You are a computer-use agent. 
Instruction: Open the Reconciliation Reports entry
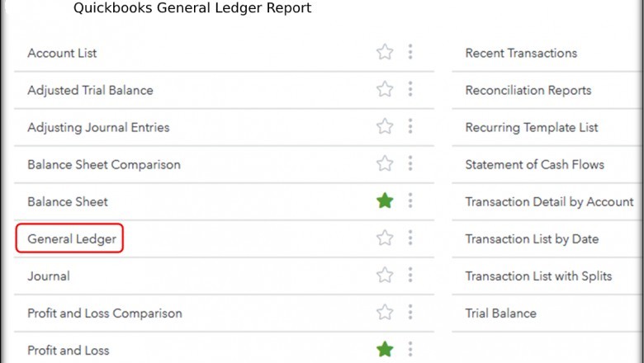pos(528,91)
